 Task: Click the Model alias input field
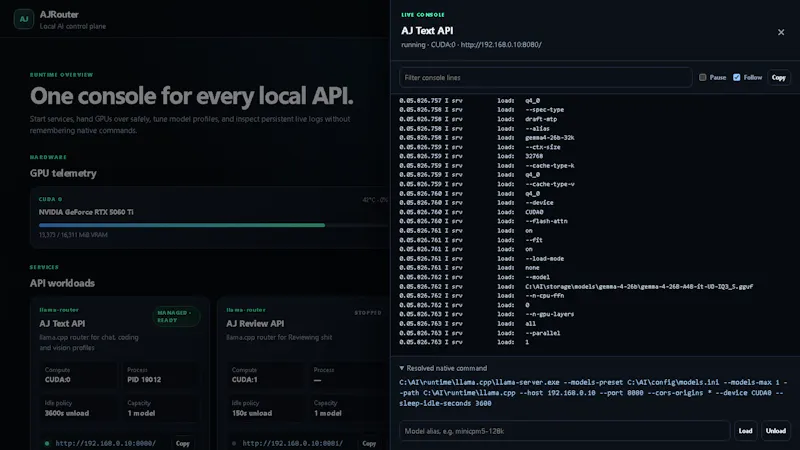(564, 431)
